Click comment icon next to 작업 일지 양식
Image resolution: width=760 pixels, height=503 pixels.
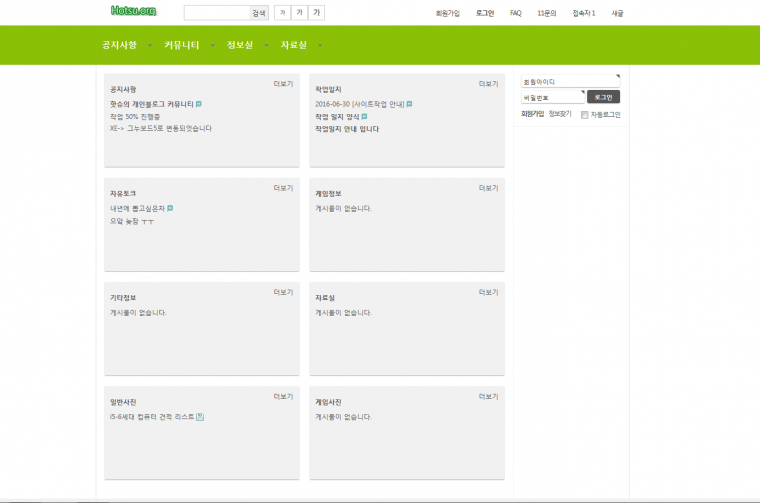(364, 117)
